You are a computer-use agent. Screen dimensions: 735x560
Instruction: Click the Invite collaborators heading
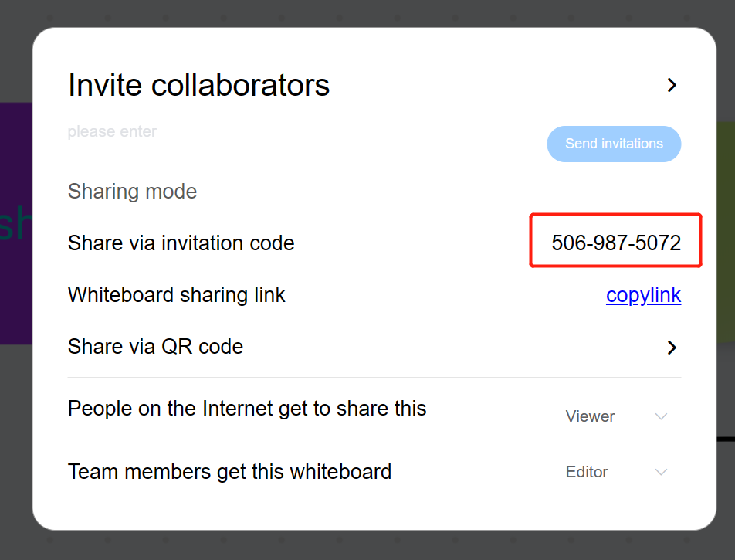(198, 85)
